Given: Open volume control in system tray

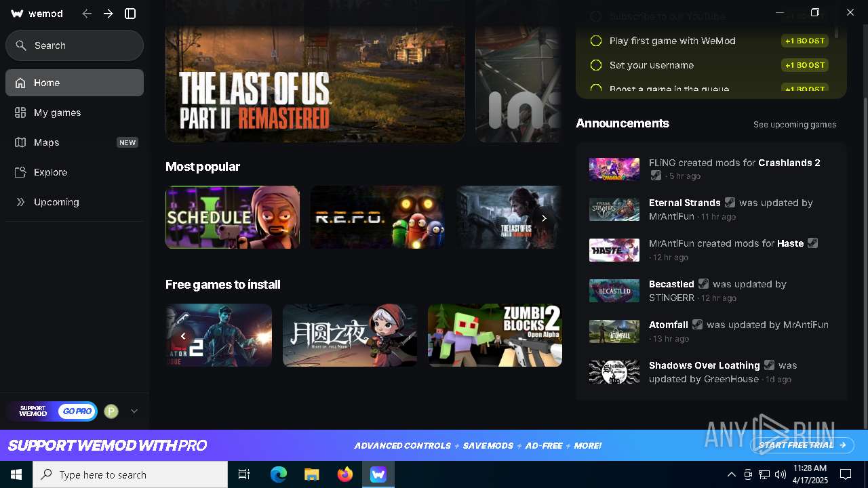Looking at the screenshot, I should point(781,474).
